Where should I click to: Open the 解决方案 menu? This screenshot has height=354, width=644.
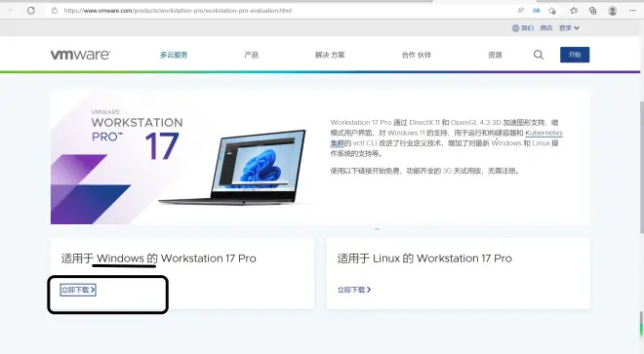(330, 55)
